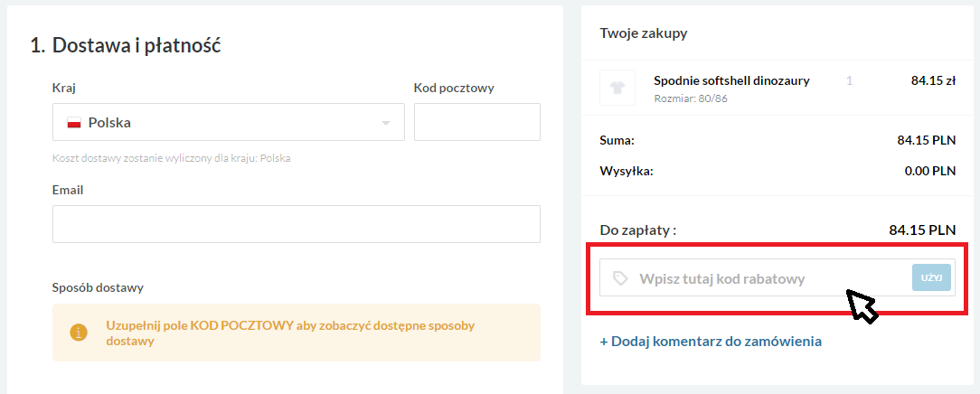The width and height of the screenshot is (980, 394).
Task: Click the Sposób dostawy section label
Action: 99,288
